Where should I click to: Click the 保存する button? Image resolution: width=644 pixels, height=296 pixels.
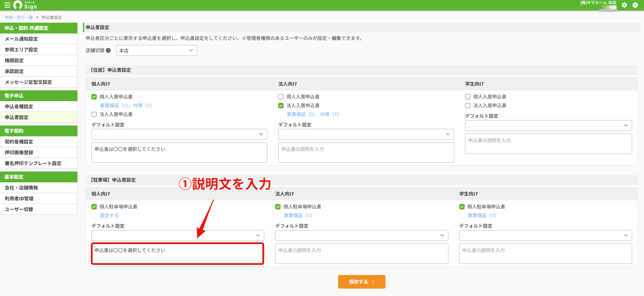click(x=361, y=282)
